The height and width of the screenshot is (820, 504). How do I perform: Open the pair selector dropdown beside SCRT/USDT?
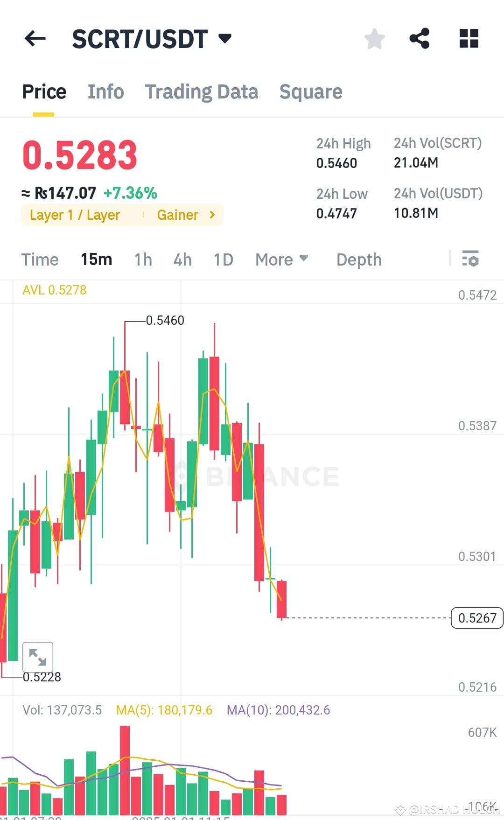tap(225, 39)
